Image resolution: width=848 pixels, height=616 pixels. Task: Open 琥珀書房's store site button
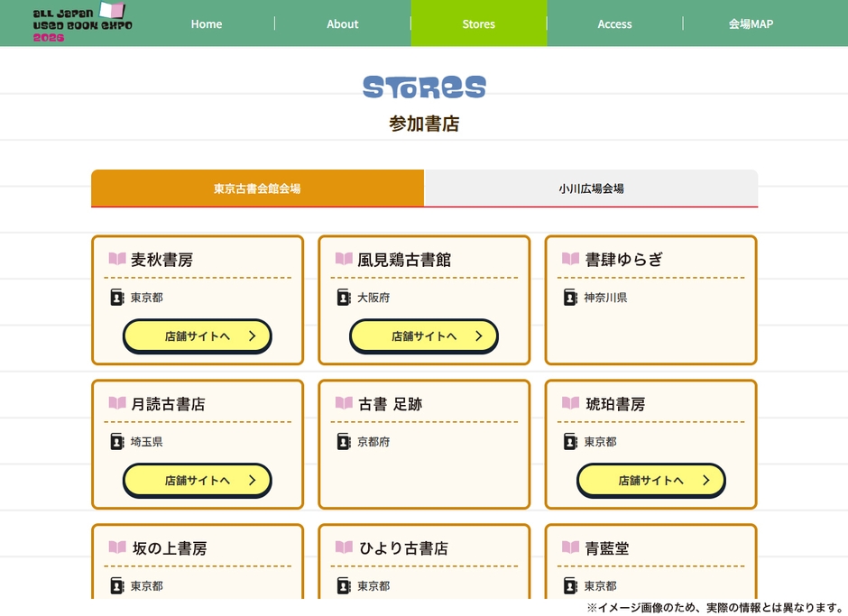[650, 480]
